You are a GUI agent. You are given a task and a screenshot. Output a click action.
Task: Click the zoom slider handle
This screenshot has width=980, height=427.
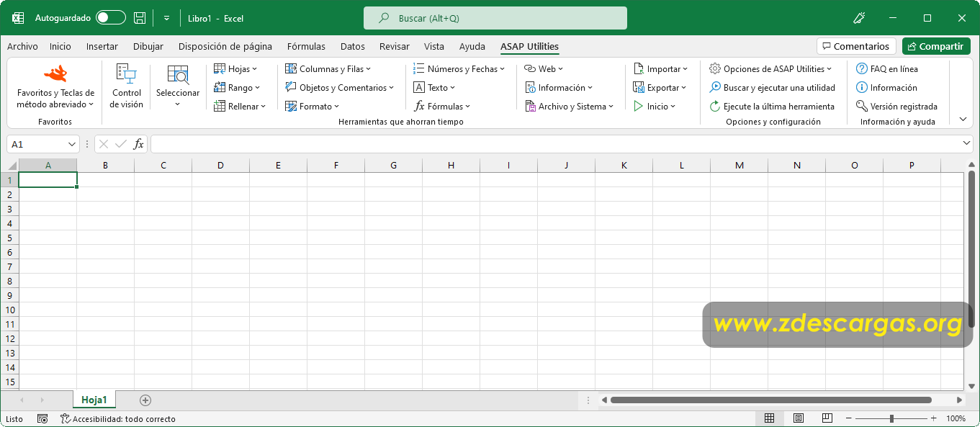[891, 418]
